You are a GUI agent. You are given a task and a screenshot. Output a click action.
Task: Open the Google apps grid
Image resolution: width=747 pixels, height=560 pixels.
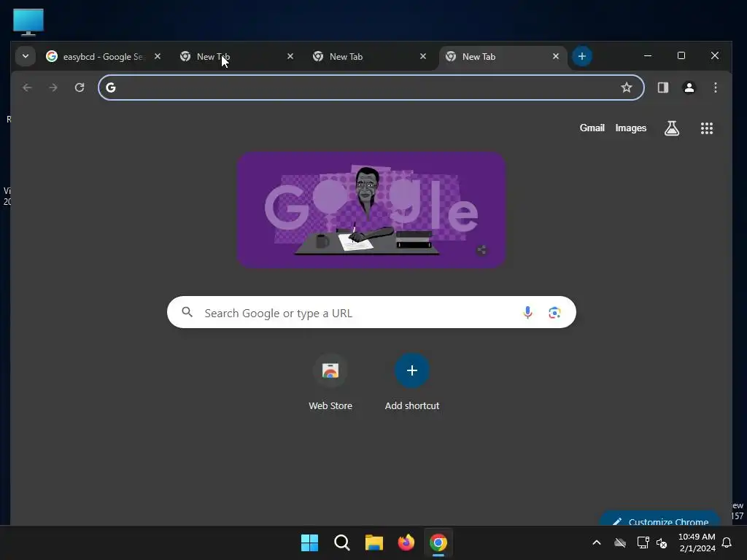pyautogui.click(x=706, y=128)
